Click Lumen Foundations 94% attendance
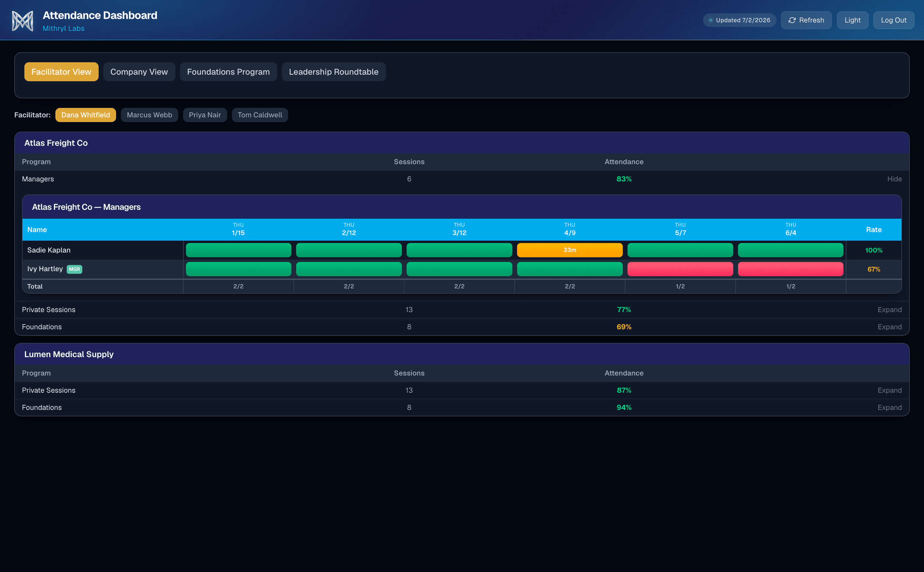 click(624, 407)
